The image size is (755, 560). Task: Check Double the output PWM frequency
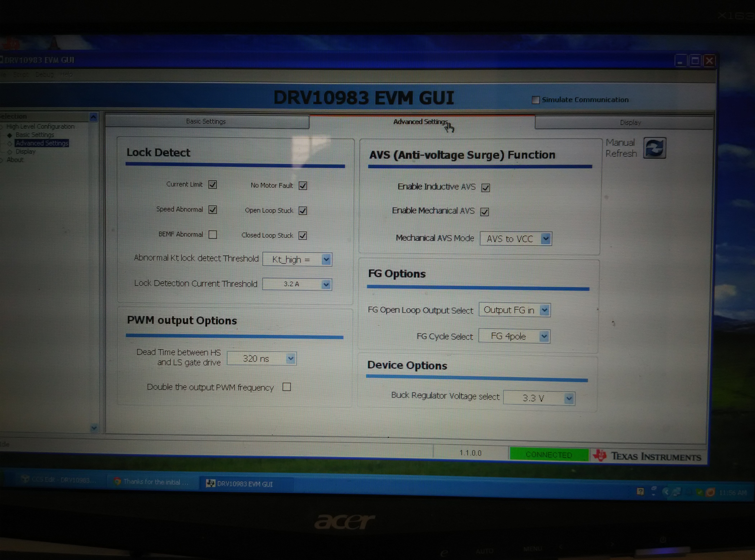287,387
